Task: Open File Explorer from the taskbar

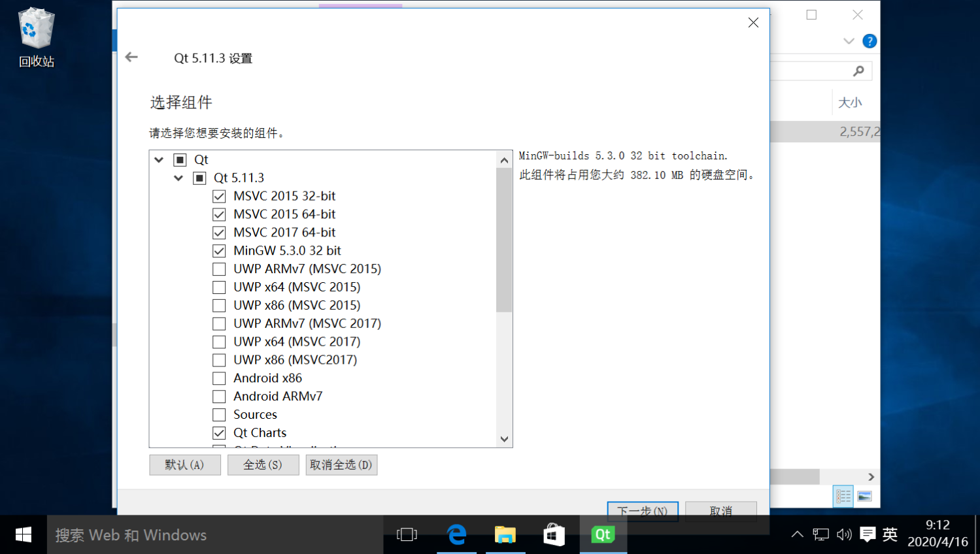Action: [505, 534]
